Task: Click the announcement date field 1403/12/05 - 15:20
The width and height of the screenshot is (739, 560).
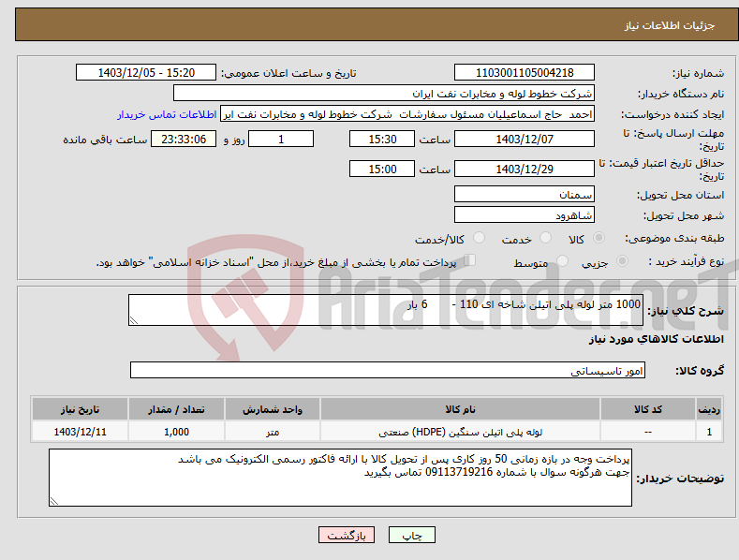Action: click(x=146, y=73)
